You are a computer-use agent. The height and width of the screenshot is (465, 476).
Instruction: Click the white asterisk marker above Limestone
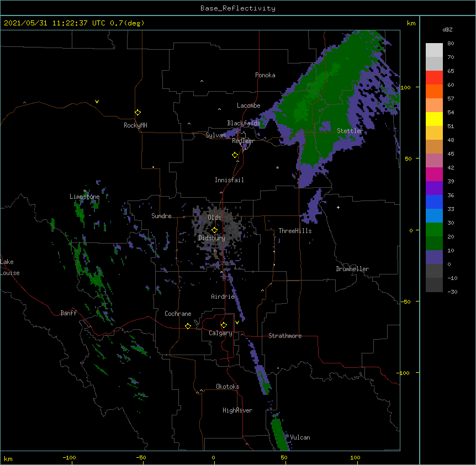point(85,191)
